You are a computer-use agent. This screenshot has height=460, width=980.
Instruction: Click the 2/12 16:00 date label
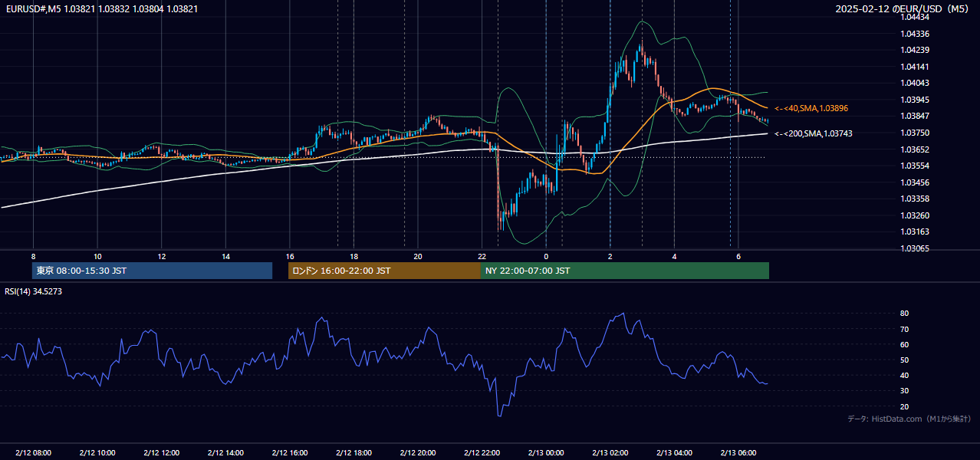[x=289, y=452]
